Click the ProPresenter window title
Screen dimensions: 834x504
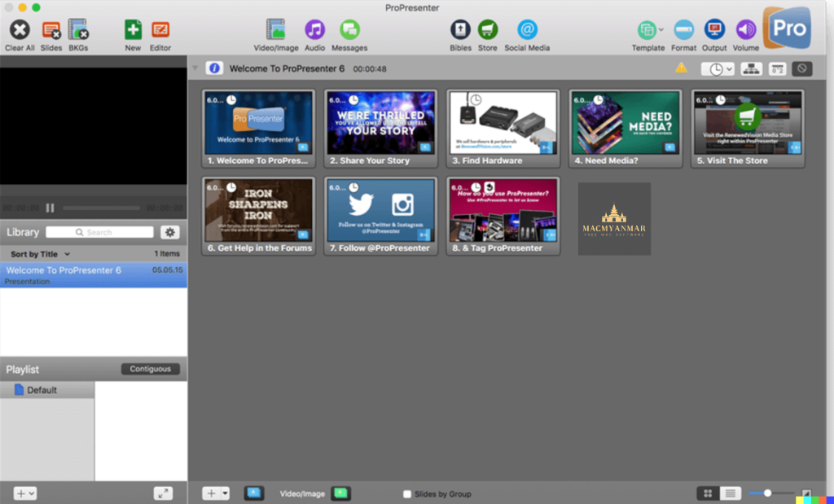point(412,7)
